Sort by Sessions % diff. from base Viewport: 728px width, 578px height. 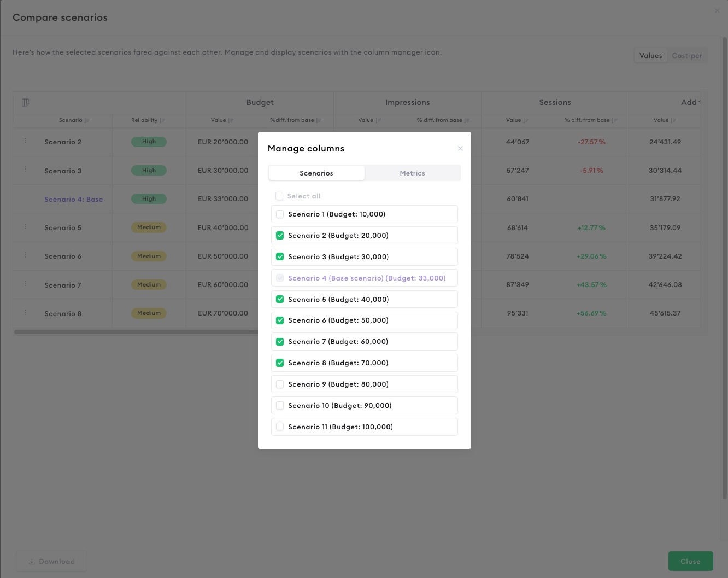(x=614, y=120)
